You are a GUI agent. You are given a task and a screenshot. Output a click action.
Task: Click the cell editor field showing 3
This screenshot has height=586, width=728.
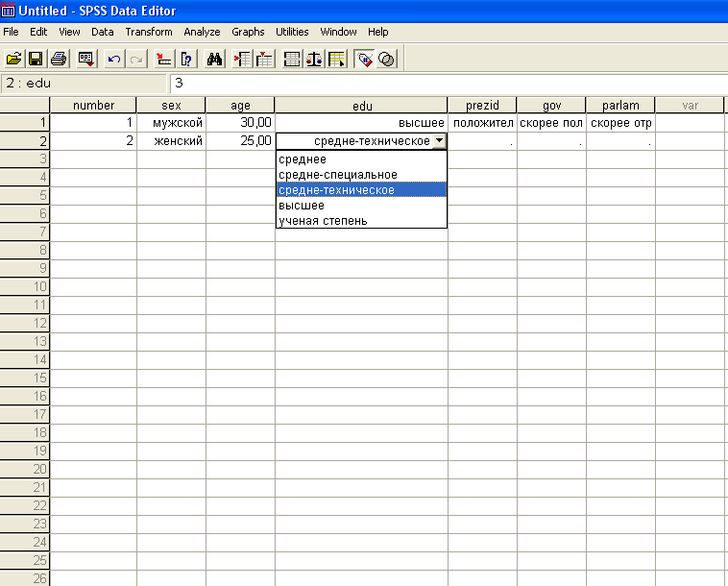click(x=449, y=84)
